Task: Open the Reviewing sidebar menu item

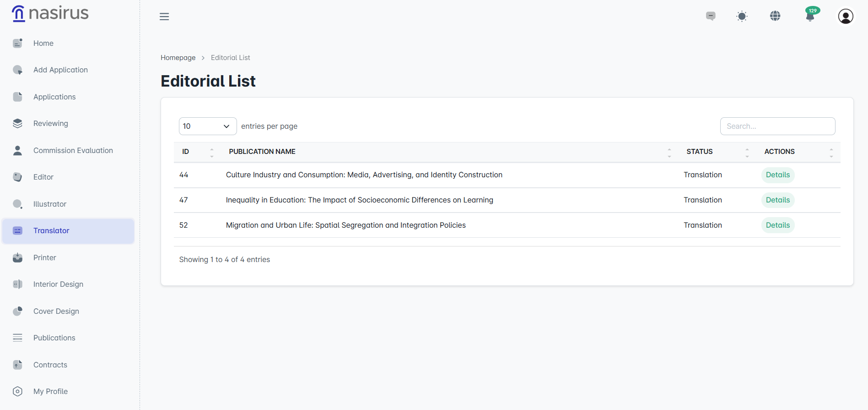Action: tap(50, 124)
